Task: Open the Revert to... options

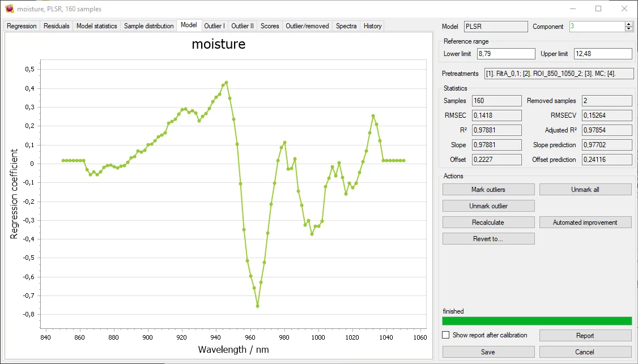Action: pos(488,239)
